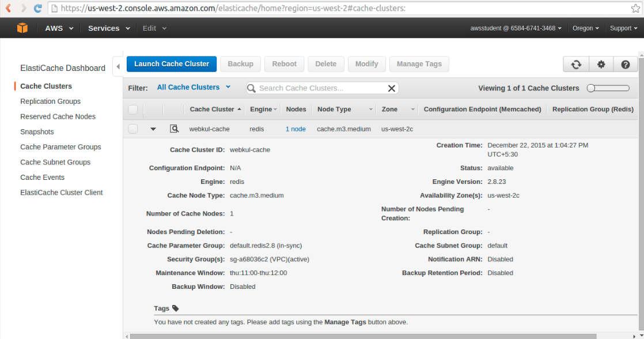
Task: Click the horizontal scrollbar at bottom
Action: coord(363,337)
